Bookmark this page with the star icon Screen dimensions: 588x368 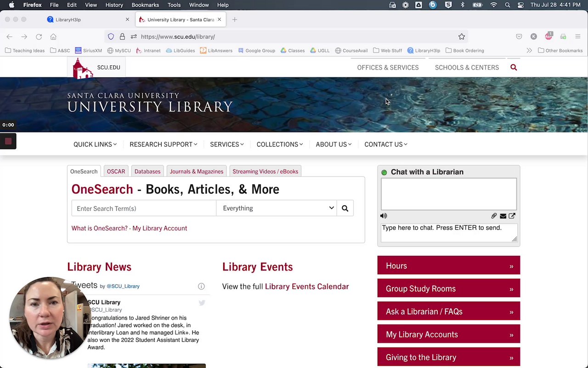click(x=462, y=37)
